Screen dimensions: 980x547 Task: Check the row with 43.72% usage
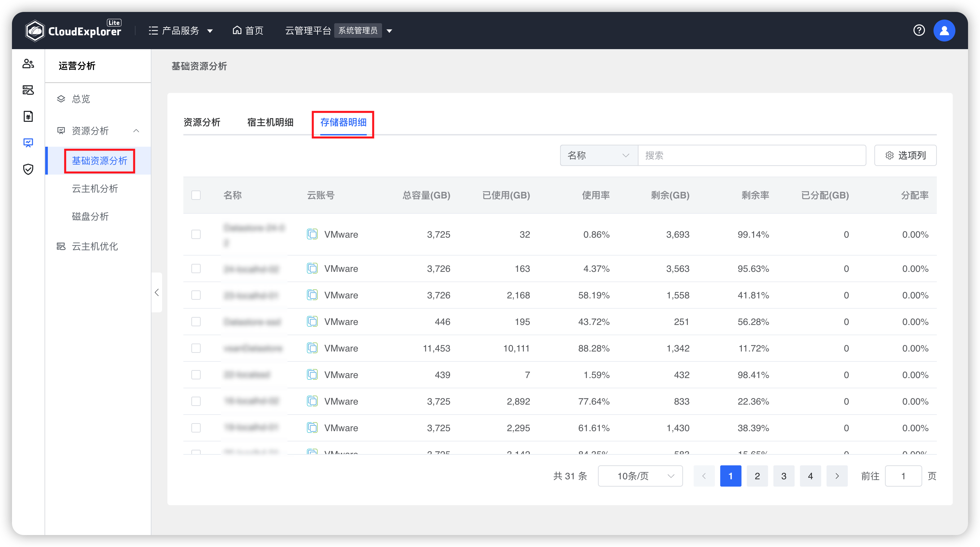click(196, 322)
